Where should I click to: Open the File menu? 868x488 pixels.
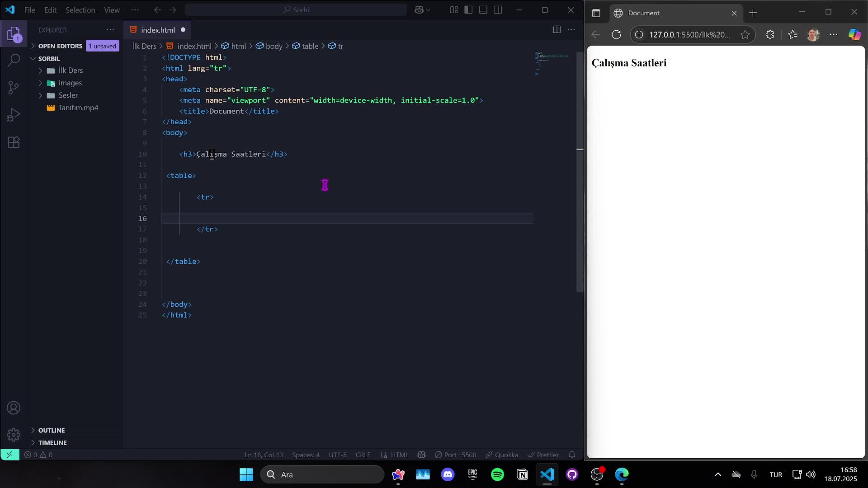pyautogui.click(x=29, y=10)
